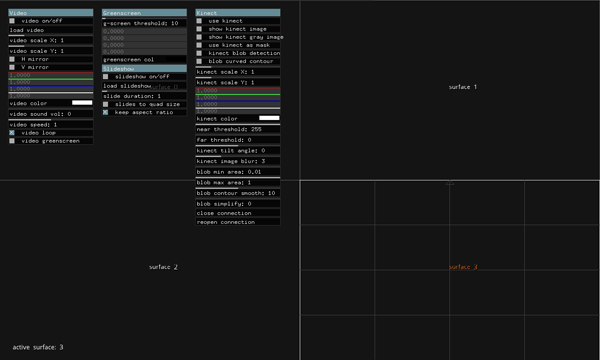The width and height of the screenshot is (600, 360).
Task: Uncheck the video loop checkbox
Action: tap(12, 133)
